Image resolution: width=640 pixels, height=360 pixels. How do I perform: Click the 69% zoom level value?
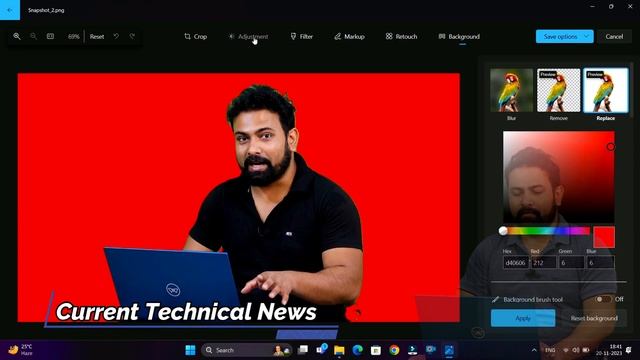click(73, 37)
